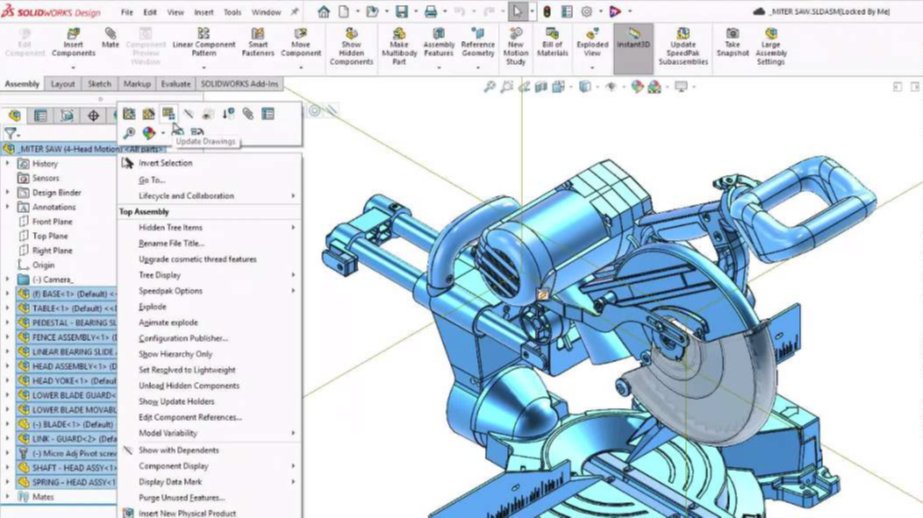
Task: Open the FeatureManager design tree tab icon
Action: point(14,115)
